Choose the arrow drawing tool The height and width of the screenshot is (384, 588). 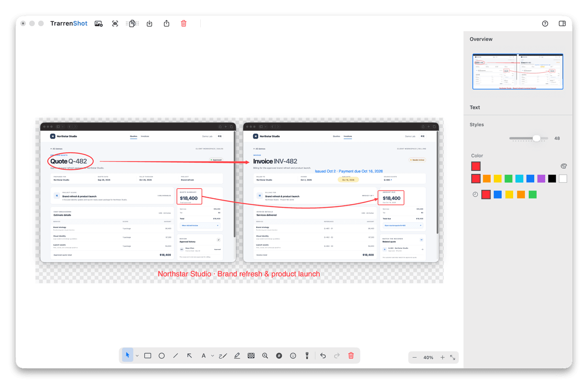(189, 356)
